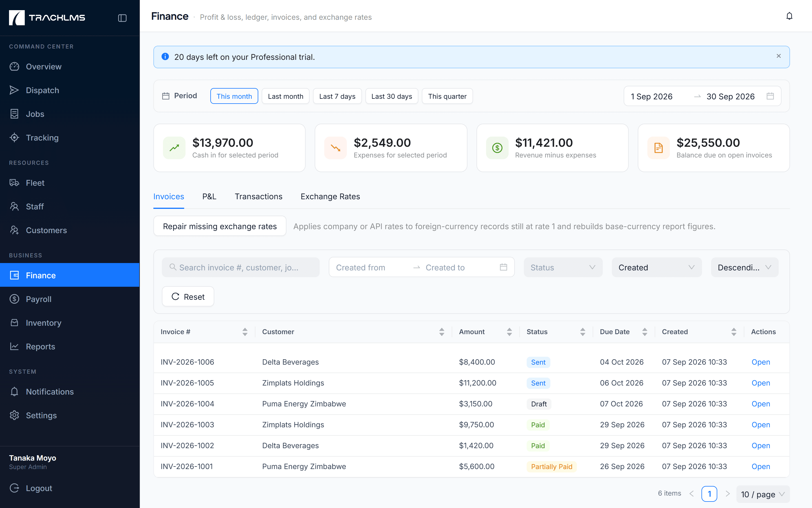Click the Fleet truck icon
This screenshot has height=508, width=812.
click(14, 183)
